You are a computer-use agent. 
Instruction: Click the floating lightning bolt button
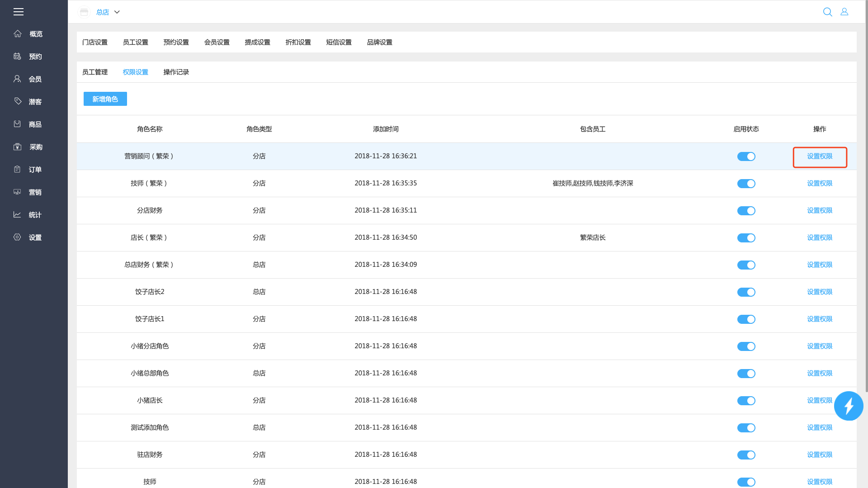(849, 406)
